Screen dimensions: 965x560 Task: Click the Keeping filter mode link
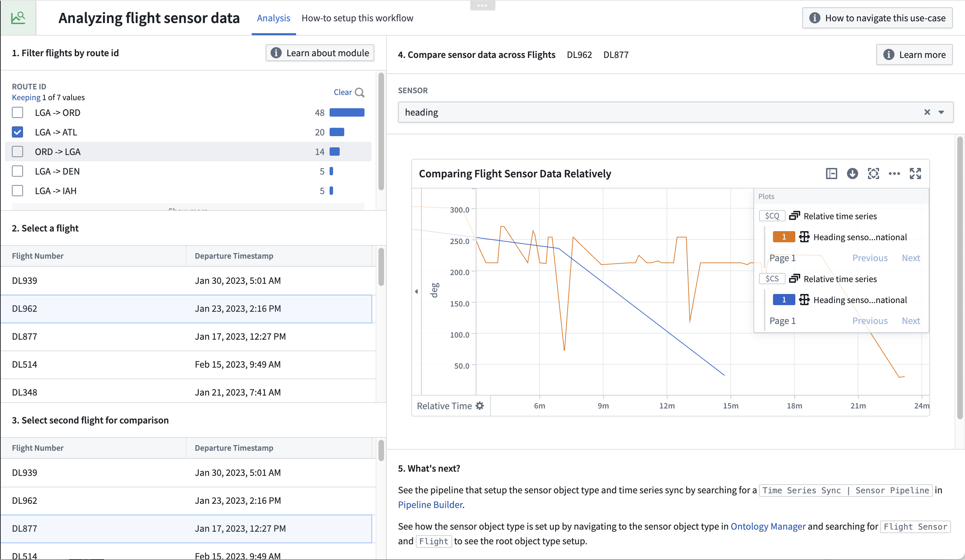26,97
